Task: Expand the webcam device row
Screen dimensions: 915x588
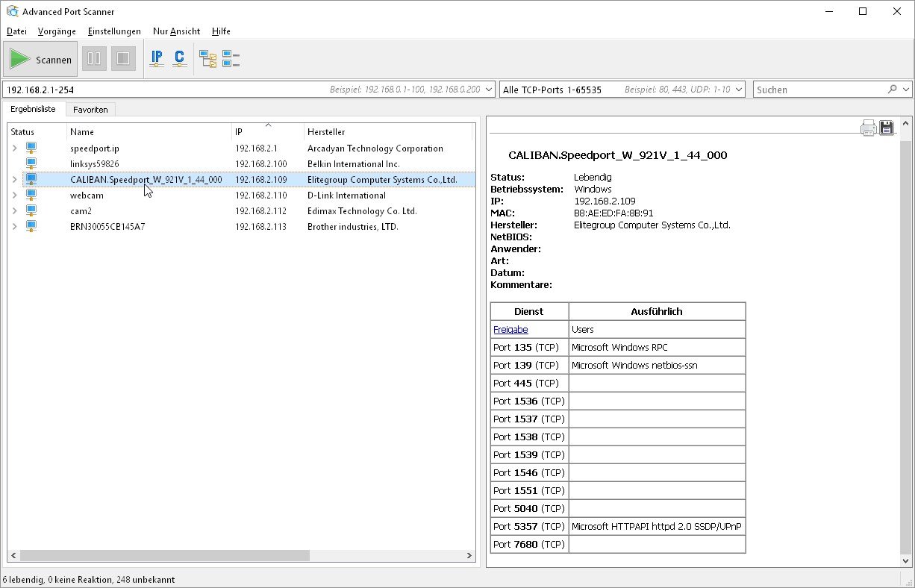Action: pos(14,196)
